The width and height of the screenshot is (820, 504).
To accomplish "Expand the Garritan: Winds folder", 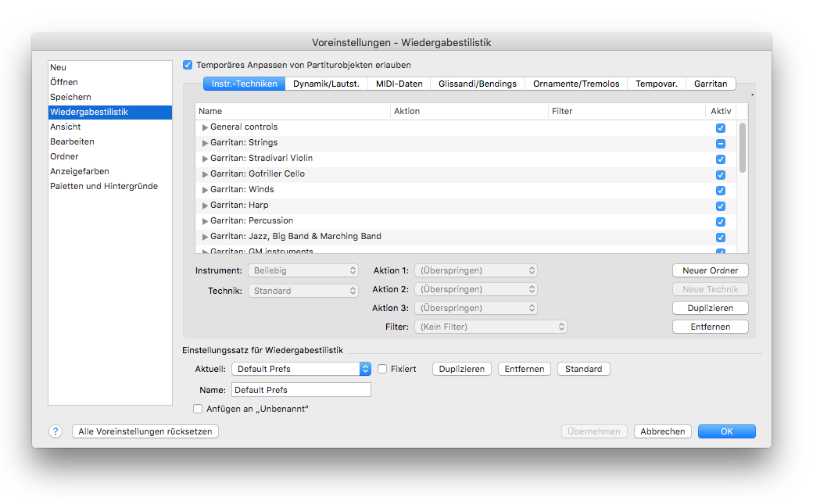I will click(x=205, y=191).
